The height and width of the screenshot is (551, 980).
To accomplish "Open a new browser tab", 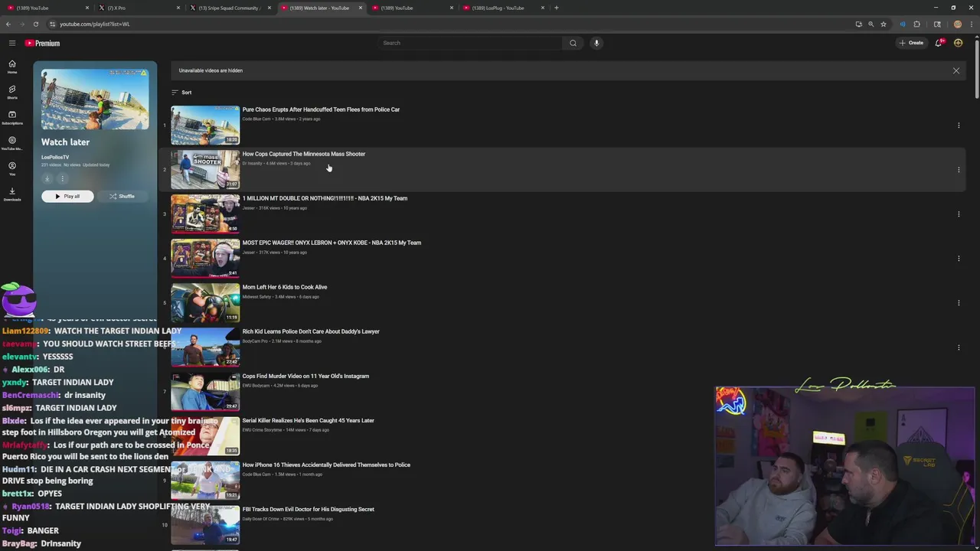I will tap(556, 8).
